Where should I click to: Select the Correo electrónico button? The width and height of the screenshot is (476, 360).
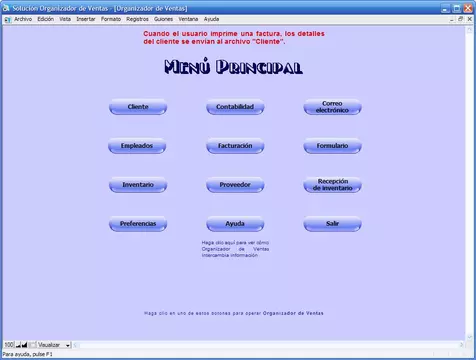pyautogui.click(x=332, y=107)
